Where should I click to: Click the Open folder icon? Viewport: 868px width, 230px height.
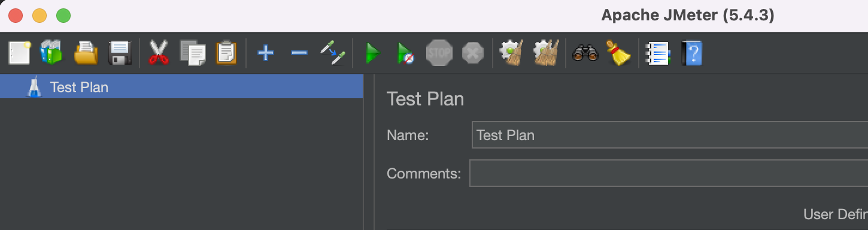pos(86,53)
